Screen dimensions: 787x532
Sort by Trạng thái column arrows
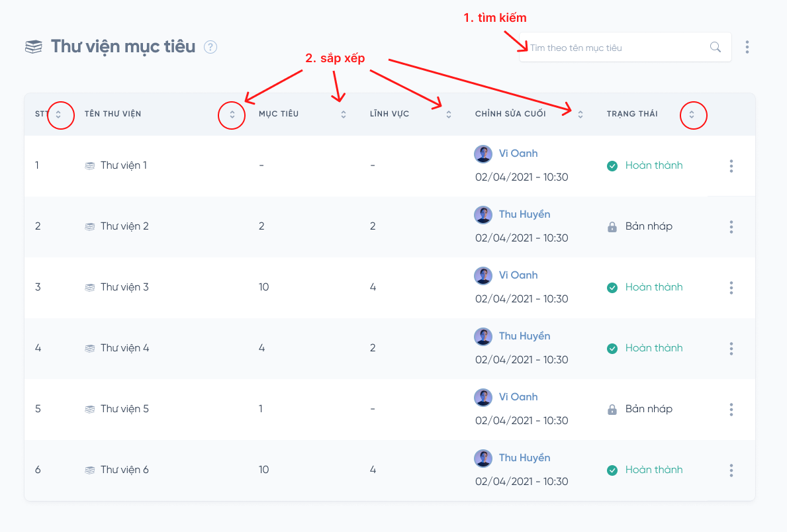coord(692,114)
